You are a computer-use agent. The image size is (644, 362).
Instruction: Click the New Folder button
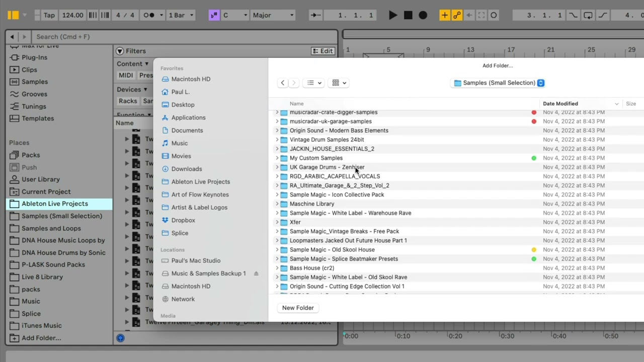tap(298, 308)
